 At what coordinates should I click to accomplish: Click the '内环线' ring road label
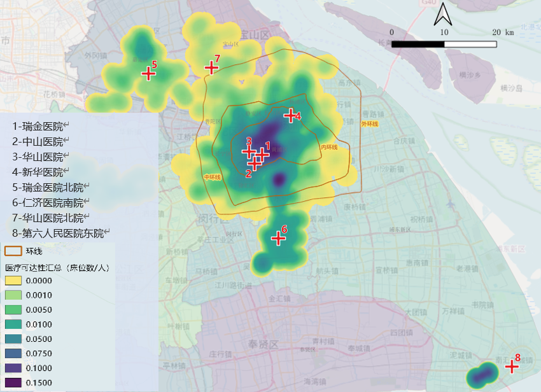pyautogui.click(x=329, y=148)
